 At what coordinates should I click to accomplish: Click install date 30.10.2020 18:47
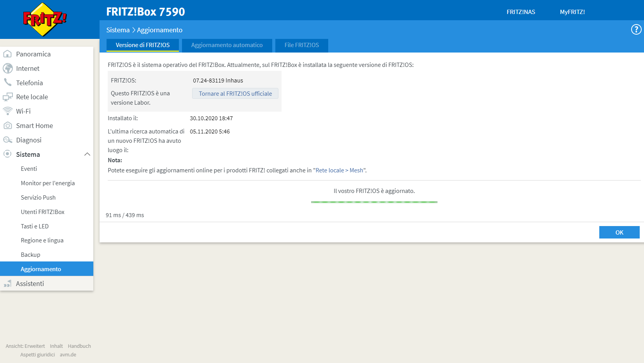[211, 118]
